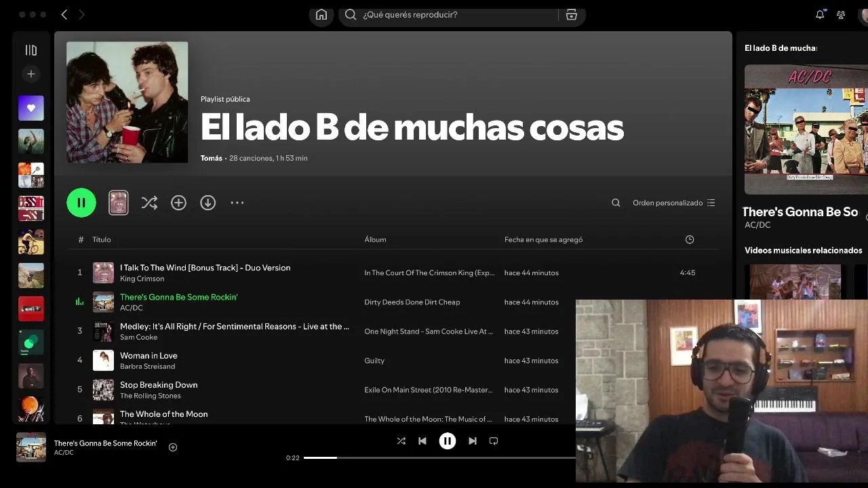Screen dimensions: 868x488
Task: Open In The Court Of The Crimson King album
Action: click(429, 272)
